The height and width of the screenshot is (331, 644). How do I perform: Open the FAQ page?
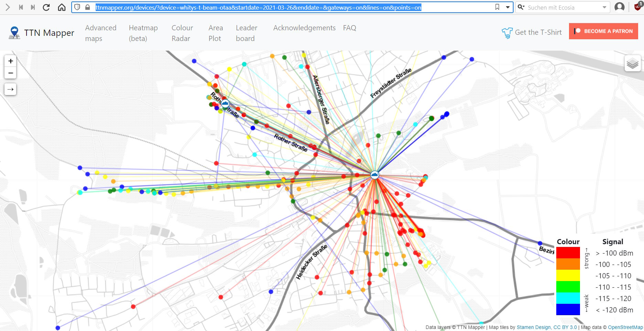click(350, 28)
